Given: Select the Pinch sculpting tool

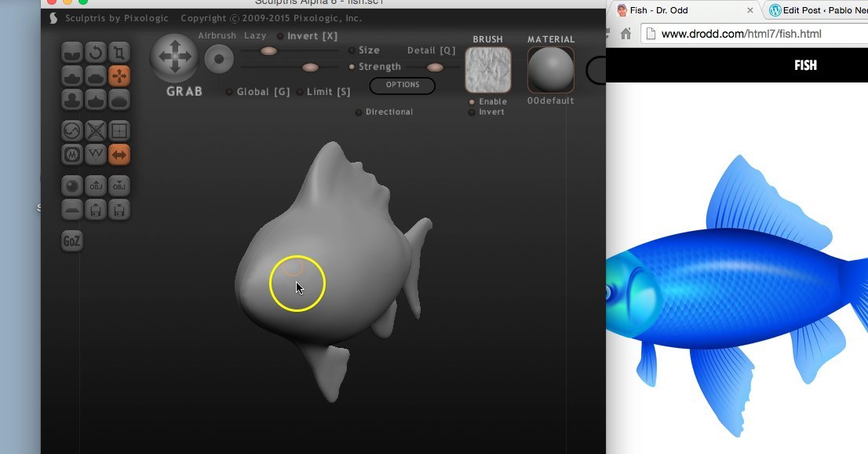Looking at the screenshot, I should click(x=95, y=99).
